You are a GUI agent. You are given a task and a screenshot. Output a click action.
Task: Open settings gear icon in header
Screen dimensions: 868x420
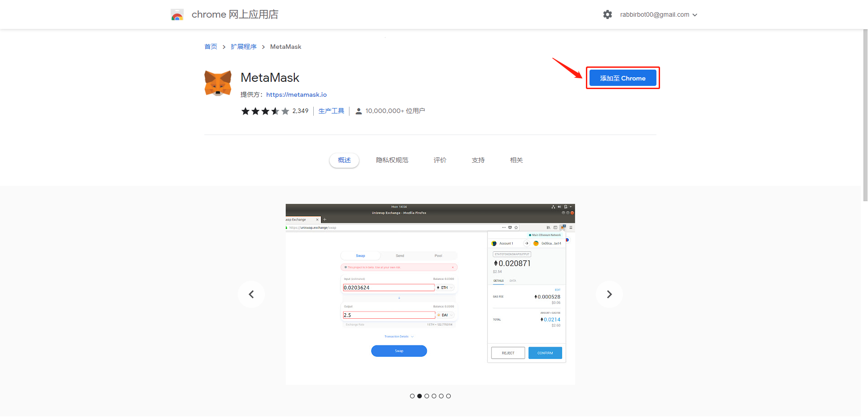point(608,14)
